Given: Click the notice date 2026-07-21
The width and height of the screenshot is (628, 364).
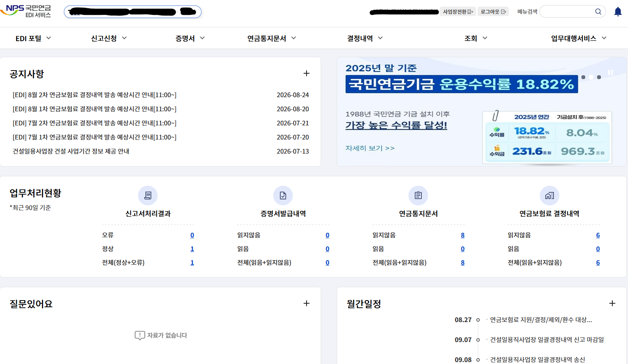Looking at the screenshot, I should 293,123.
